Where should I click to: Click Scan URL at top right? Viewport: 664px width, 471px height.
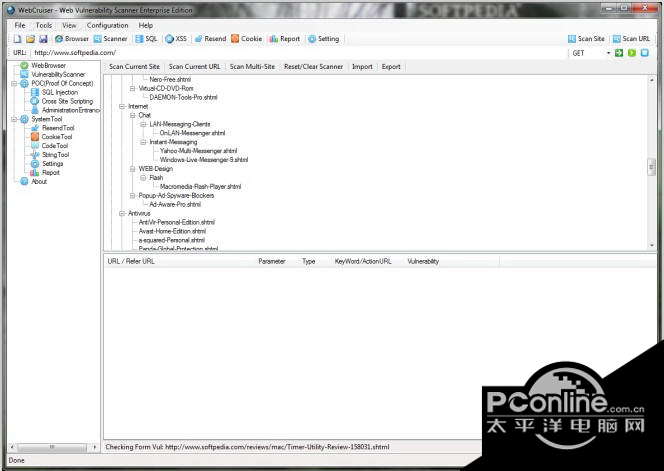[631, 39]
